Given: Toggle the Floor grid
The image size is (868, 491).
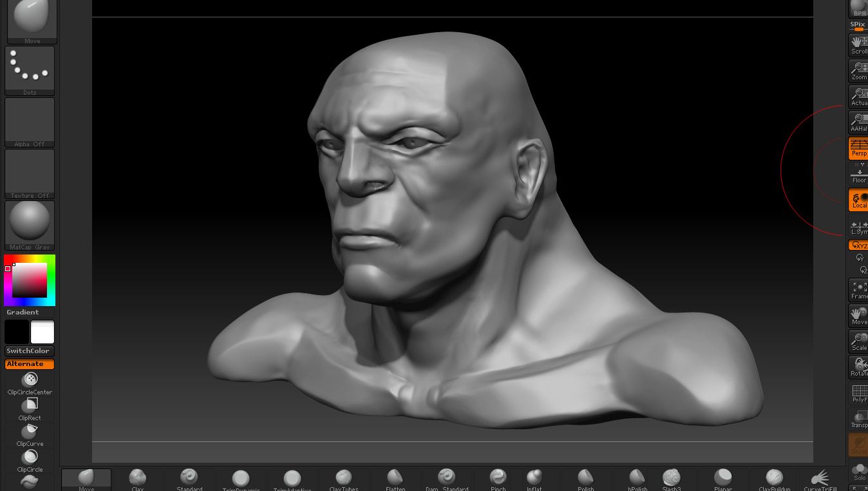Looking at the screenshot, I should coord(858,174).
